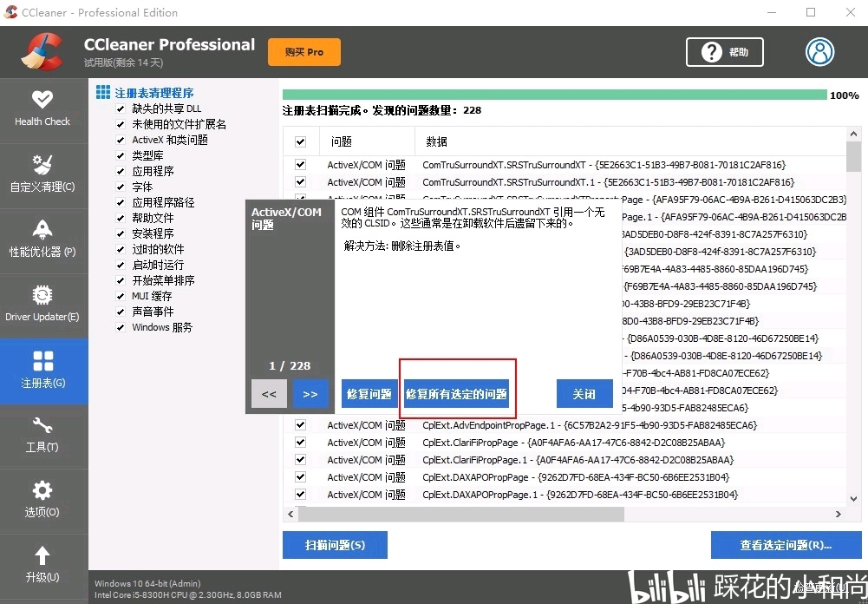Click the CCleaner logo in header
Image resolution: width=868 pixels, height=604 pixels.
[42, 52]
